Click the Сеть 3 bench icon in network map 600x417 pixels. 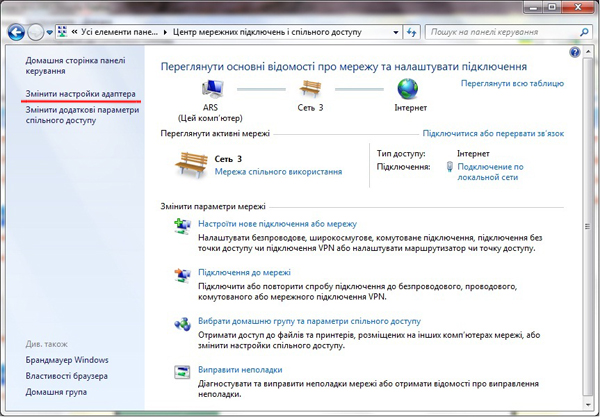point(308,89)
